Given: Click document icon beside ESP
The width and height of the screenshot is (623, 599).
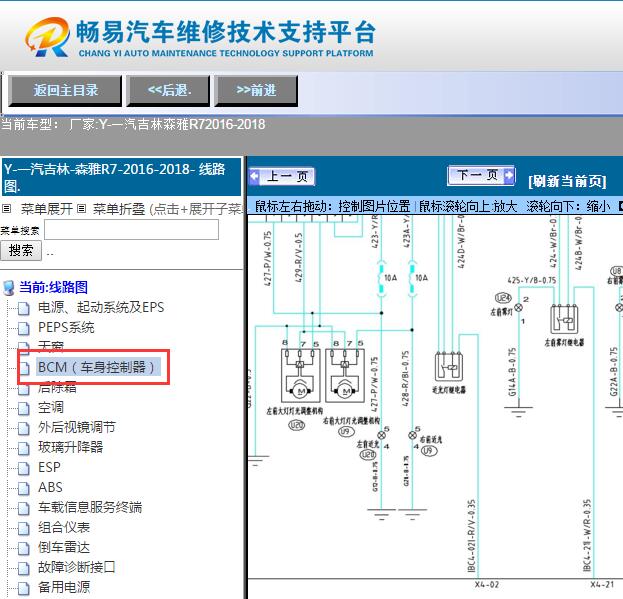Looking at the screenshot, I should [x=24, y=468].
